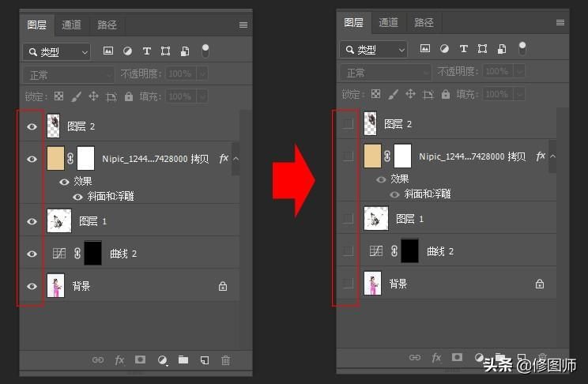Open 填充 dropdown arrow in right panel
This screenshot has width=588, height=384.
click(x=519, y=95)
